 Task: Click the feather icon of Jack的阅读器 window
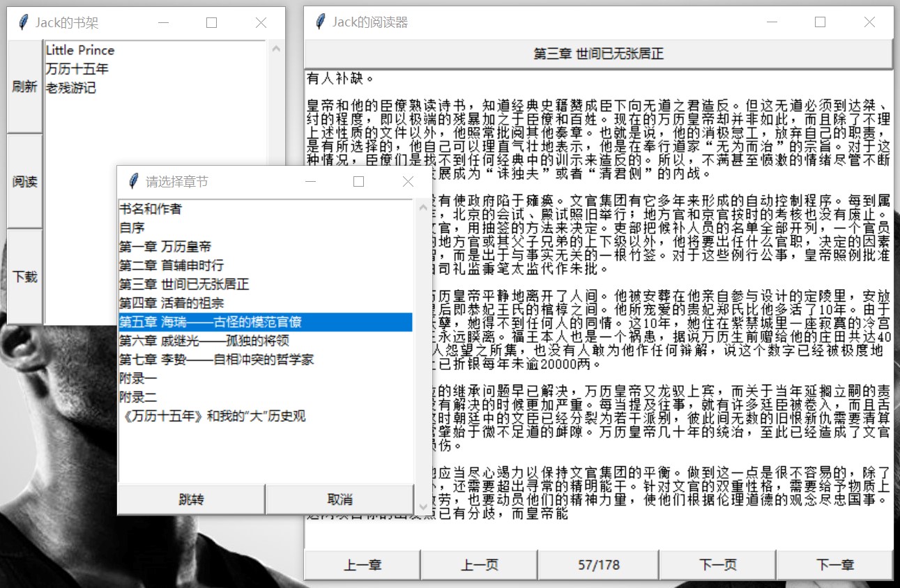point(320,22)
